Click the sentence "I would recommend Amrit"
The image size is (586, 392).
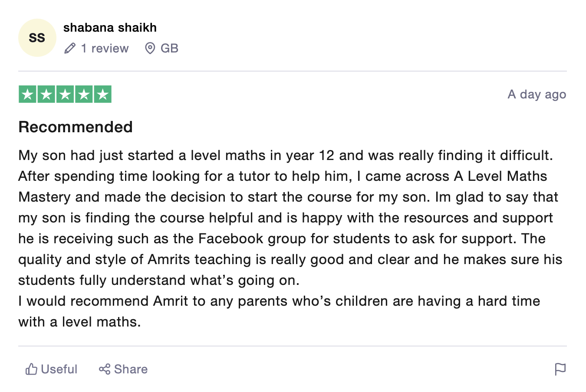click(279, 301)
